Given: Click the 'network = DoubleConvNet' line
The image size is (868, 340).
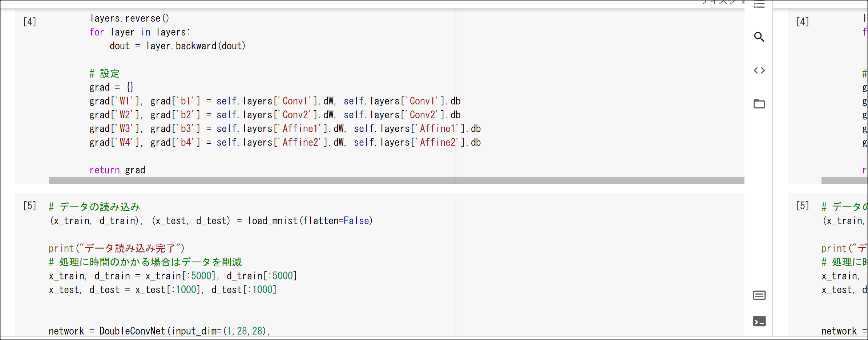Looking at the screenshot, I should (x=160, y=331).
